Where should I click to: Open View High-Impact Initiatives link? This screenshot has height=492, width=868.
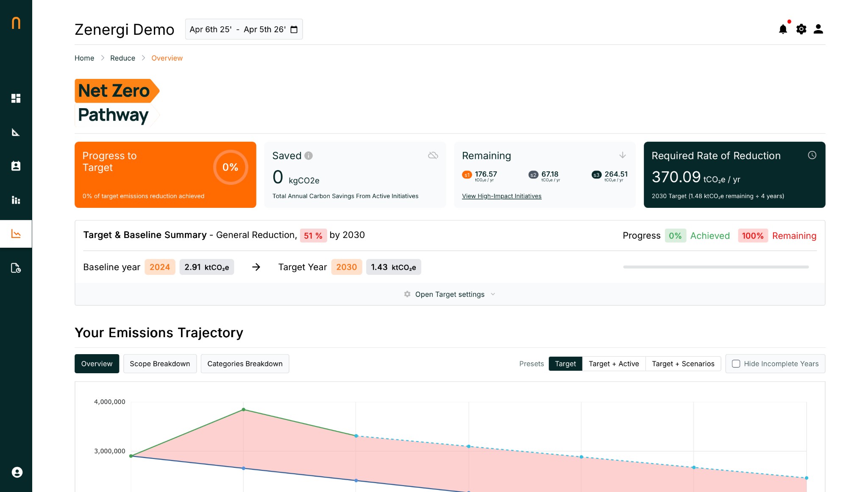501,196
